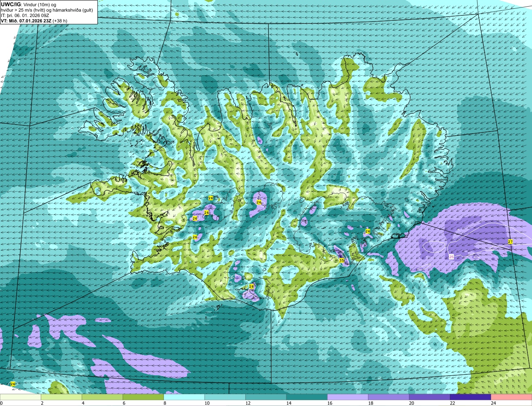Click the 'VT: Mið. 07.01.2026 23Z' valid time

pos(27,20)
